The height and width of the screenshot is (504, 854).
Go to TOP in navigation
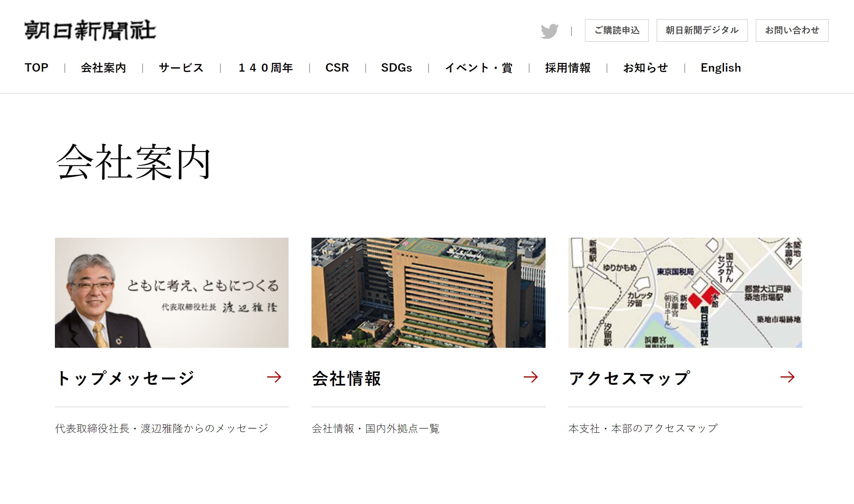(37, 68)
